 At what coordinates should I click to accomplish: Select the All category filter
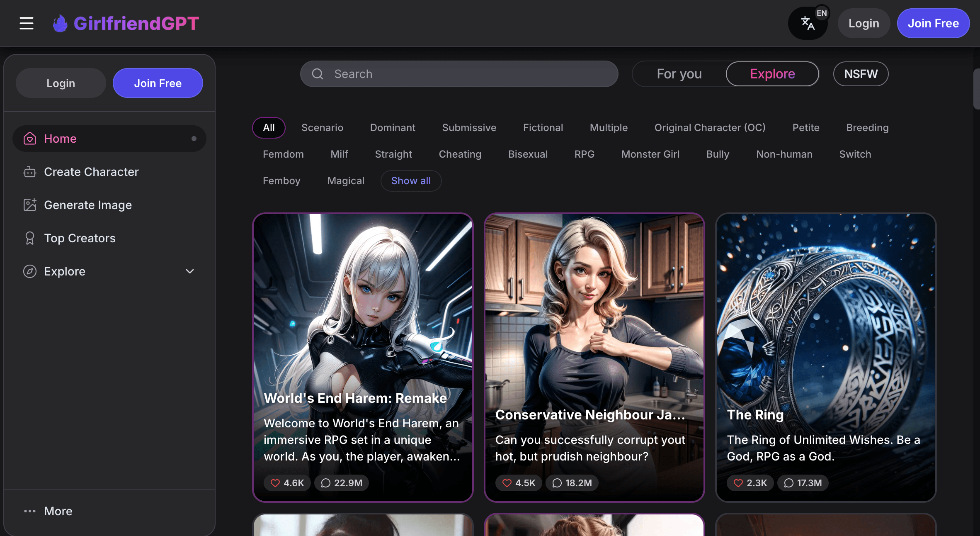269,128
